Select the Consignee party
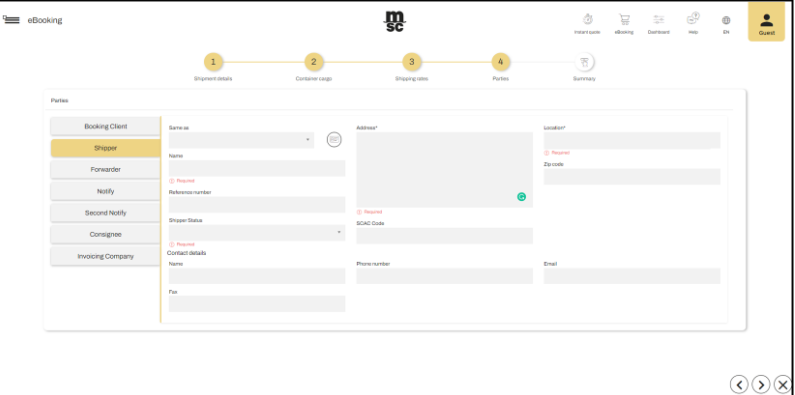Image resolution: width=795 pixels, height=395 pixels. click(105, 235)
